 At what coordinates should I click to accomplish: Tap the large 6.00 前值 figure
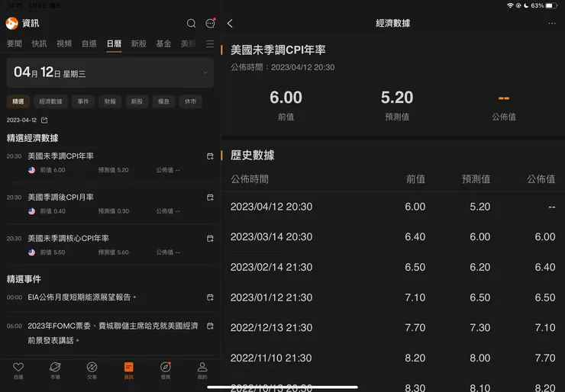[x=286, y=98]
